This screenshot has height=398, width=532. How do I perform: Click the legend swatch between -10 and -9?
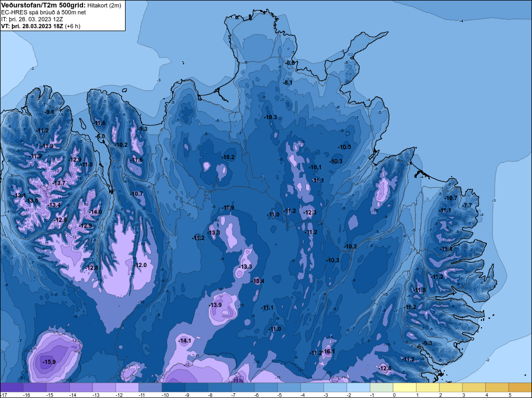tap(173, 387)
